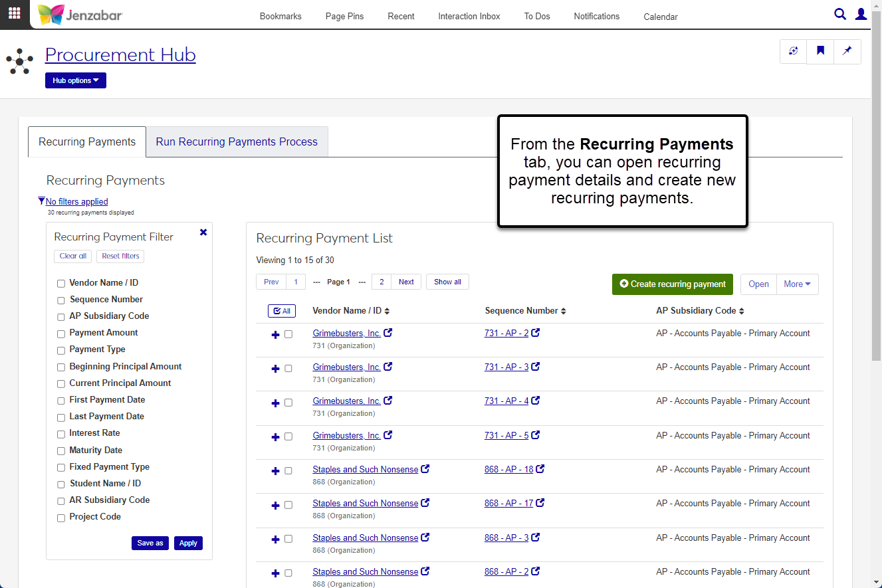The width and height of the screenshot is (882, 588).
Task: Click the search magnifier icon
Action: pyautogui.click(x=840, y=14)
